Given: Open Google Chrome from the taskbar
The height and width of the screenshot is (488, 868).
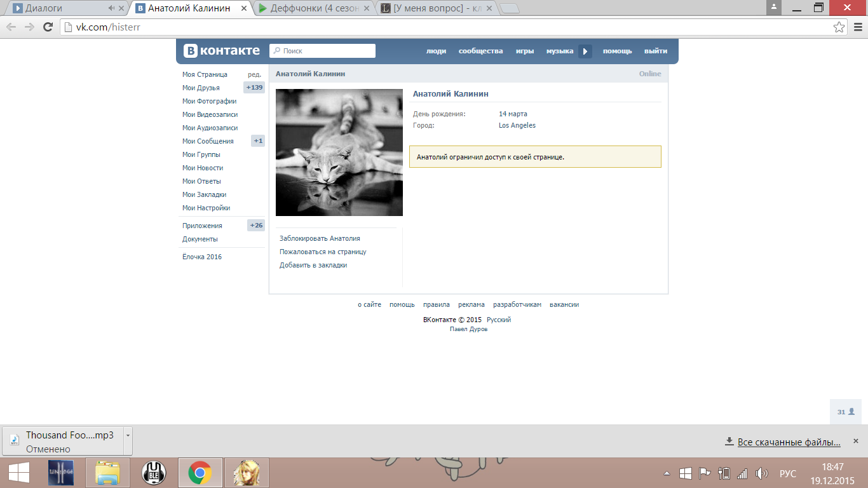Looking at the screenshot, I should (x=200, y=473).
